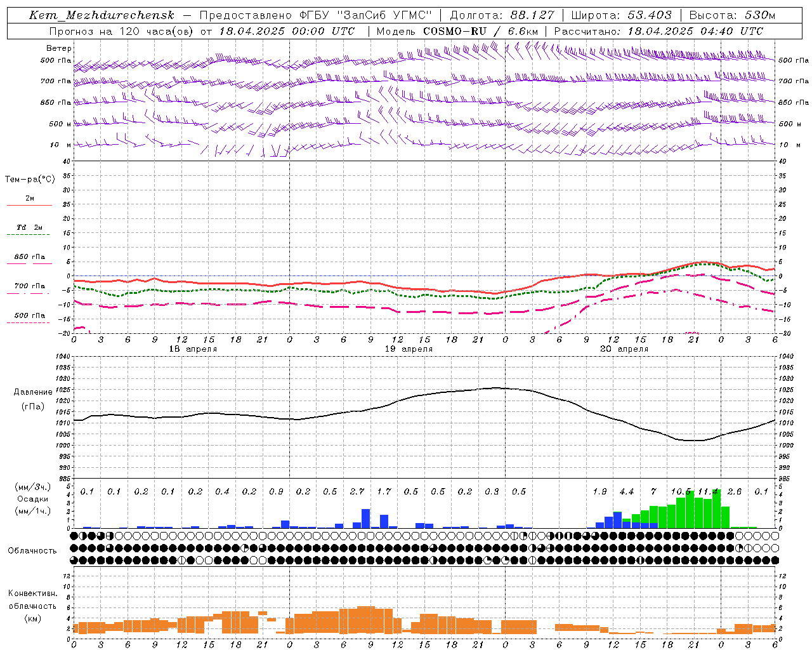Click the '850 гПа' temperature legend label
Viewport: 812px width, 650px height.
[30, 257]
